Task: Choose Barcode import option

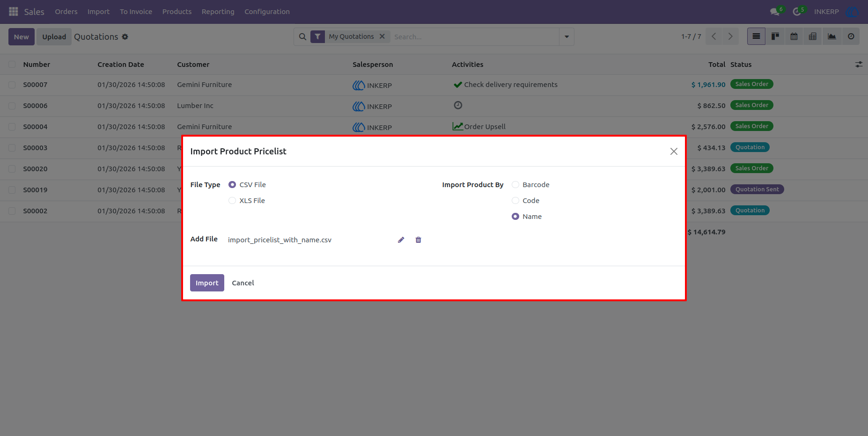Action: click(x=515, y=185)
